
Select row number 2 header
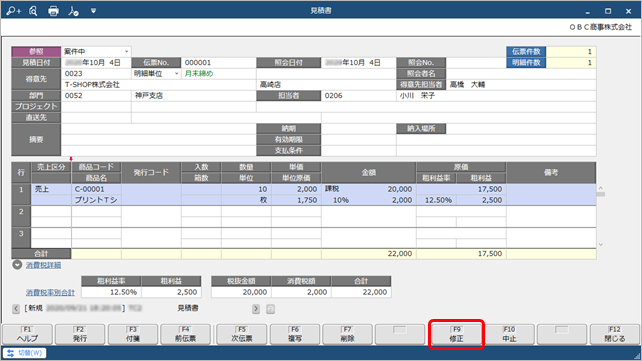[x=21, y=217]
